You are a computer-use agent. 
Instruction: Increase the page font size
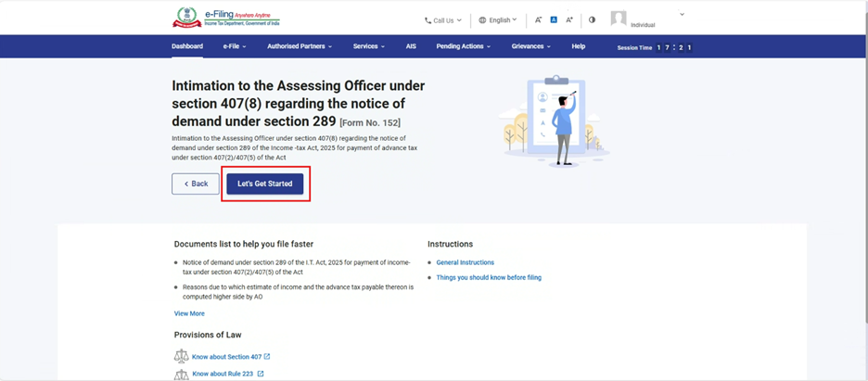(568, 19)
